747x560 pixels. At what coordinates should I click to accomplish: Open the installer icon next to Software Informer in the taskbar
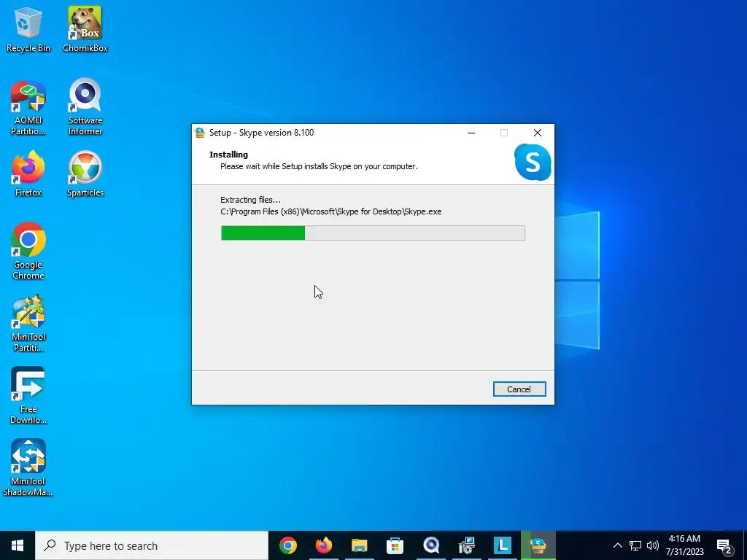[466, 545]
